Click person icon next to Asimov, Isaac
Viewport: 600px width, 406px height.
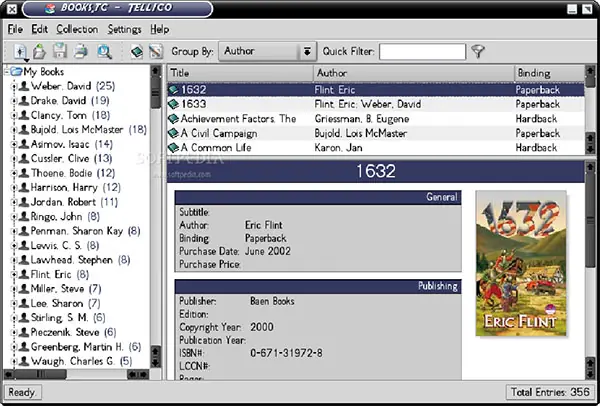24,144
